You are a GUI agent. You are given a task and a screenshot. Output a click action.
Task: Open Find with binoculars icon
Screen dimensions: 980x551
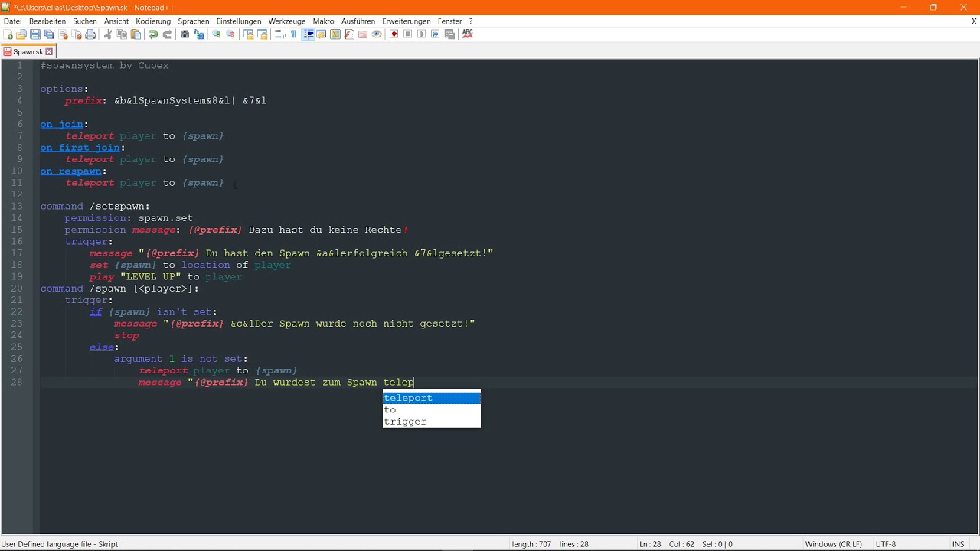click(x=185, y=34)
